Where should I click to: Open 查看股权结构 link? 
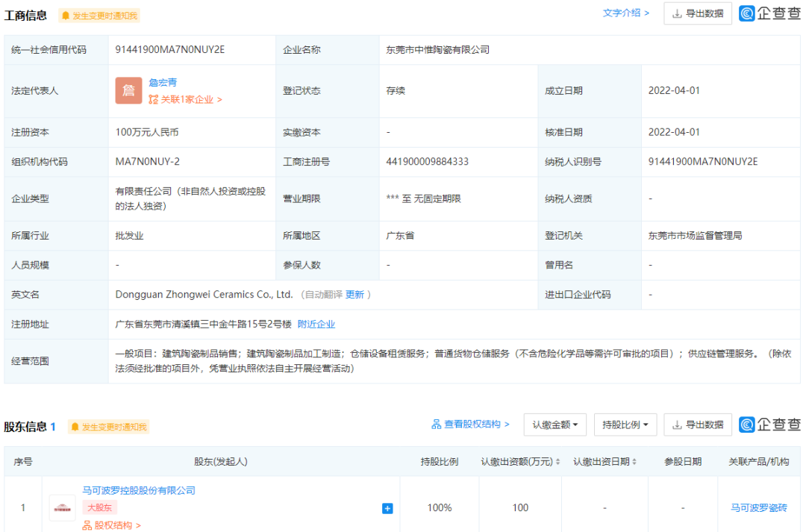pyautogui.click(x=470, y=424)
